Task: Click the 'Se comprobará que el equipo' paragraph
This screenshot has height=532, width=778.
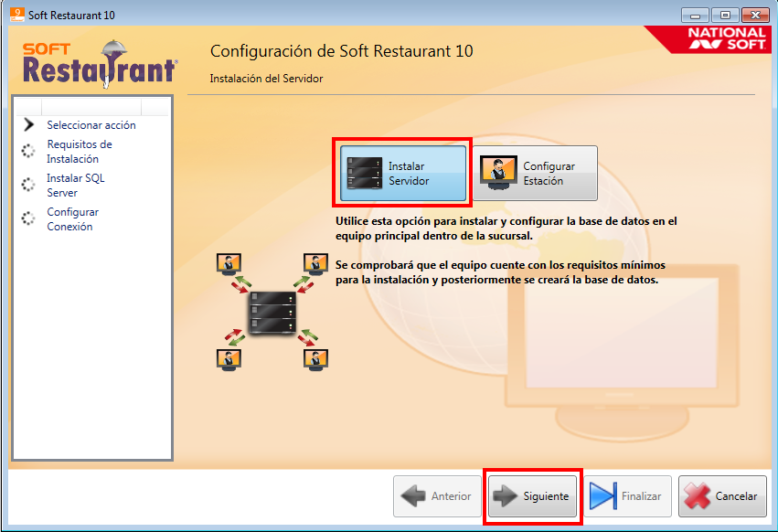Action: pos(500,272)
